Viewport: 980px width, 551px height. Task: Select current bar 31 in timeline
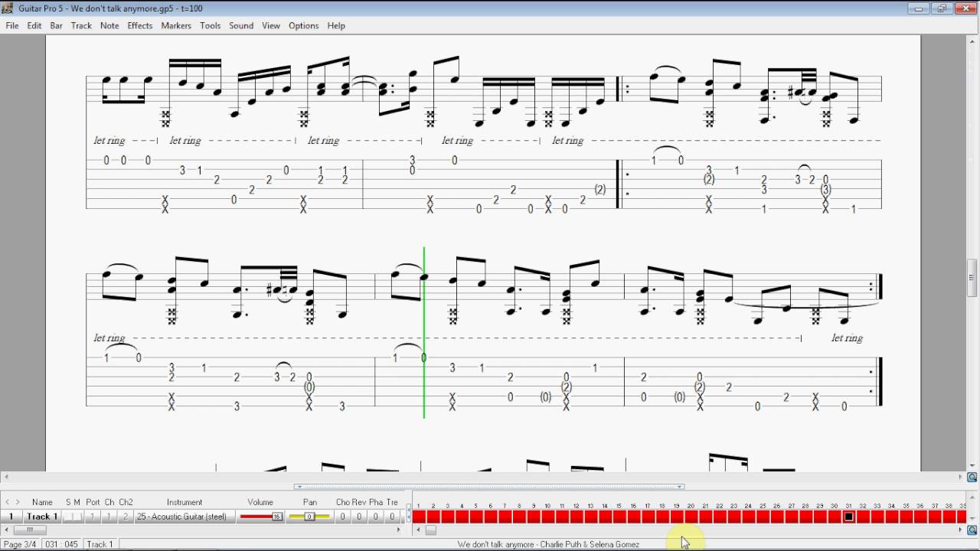coord(849,517)
